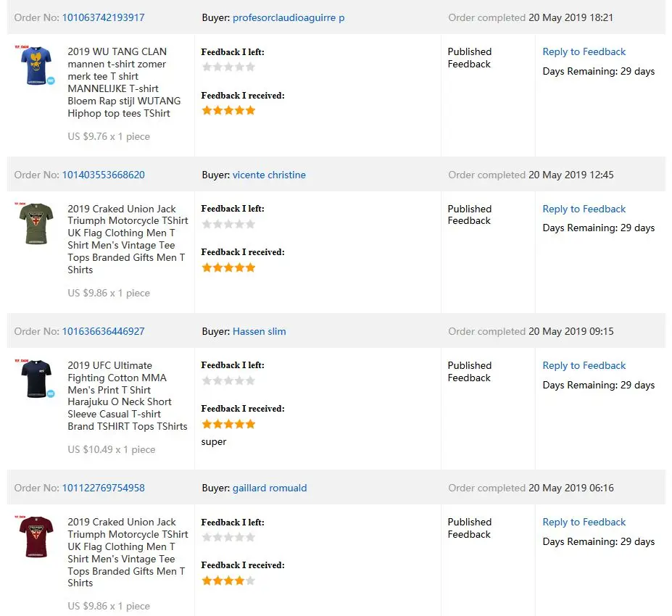Open the maroon Triumph shirt thumbnail

tap(36, 536)
